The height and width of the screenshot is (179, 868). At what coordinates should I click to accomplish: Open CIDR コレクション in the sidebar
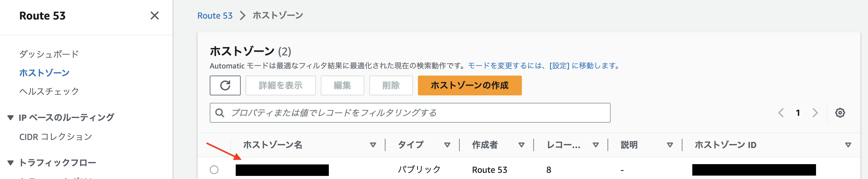point(56,137)
